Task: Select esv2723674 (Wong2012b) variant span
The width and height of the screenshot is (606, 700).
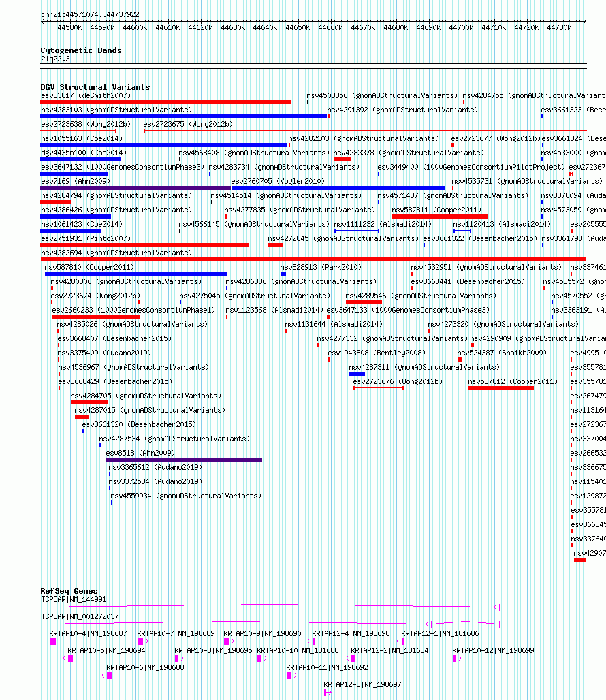Action: pos(95,302)
